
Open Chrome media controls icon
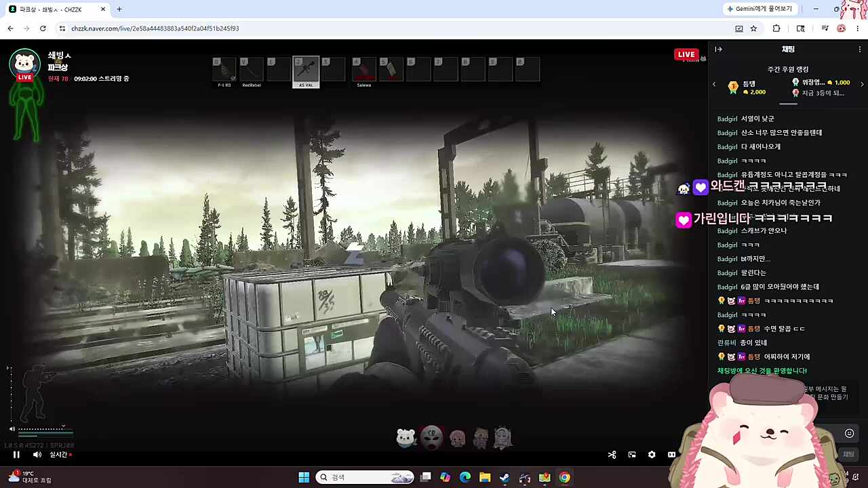[825, 28]
